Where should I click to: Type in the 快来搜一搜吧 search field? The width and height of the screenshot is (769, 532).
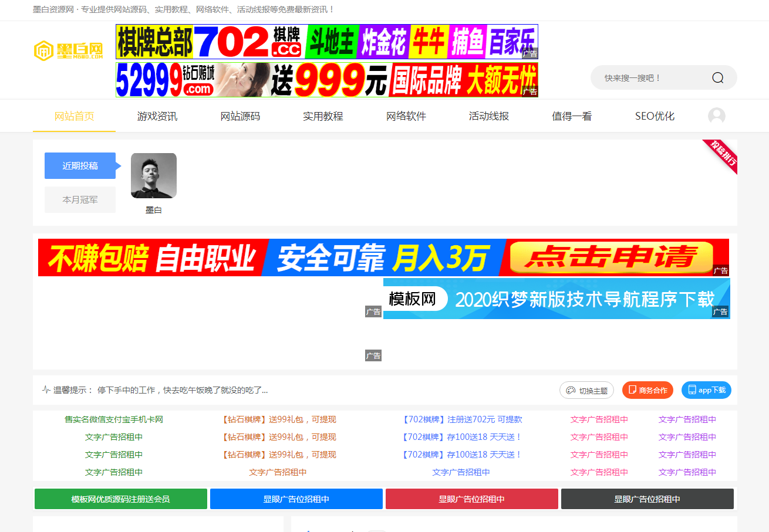[x=649, y=78]
